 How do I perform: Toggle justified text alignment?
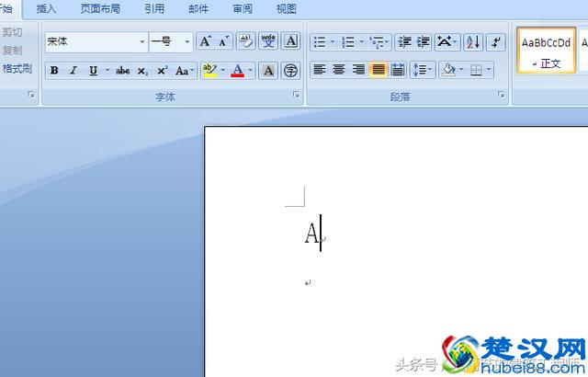[x=379, y=70]
